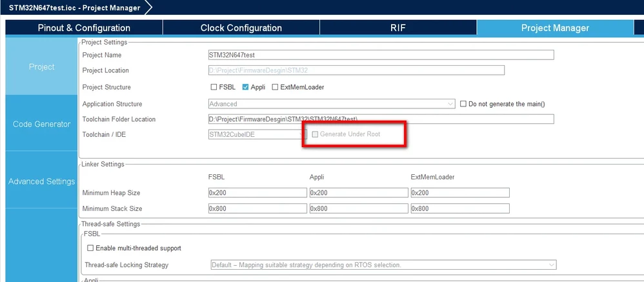Click the Project Name input field

click(x=381, y=55)
